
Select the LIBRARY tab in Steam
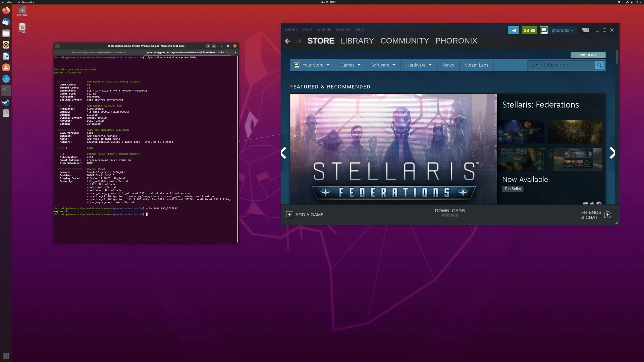[357, 40]
